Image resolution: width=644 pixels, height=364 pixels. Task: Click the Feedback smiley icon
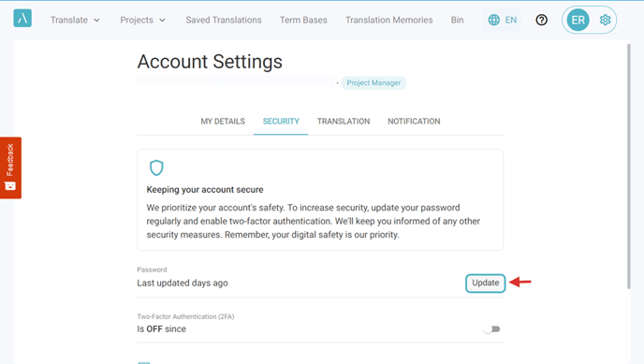click(x=10, y=186)
